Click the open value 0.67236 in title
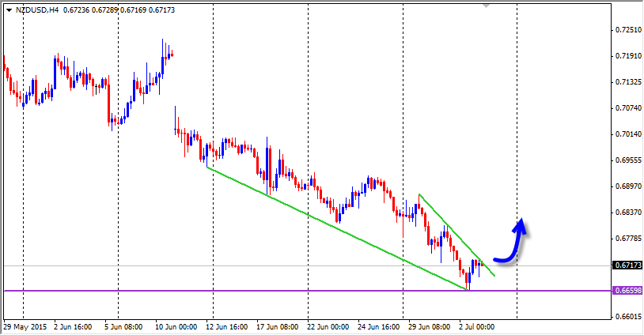 [76, 10]
